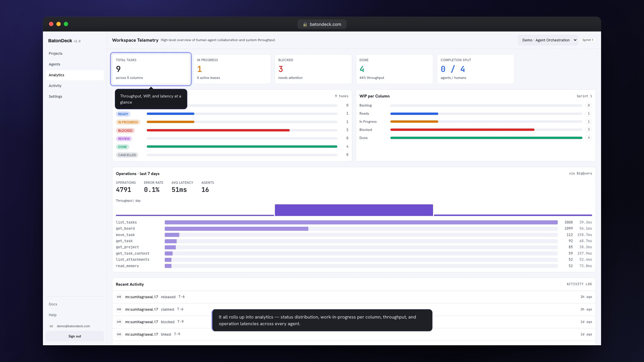Click the read_memory operation label
The width and height of the screenshot is (644, 362).
(x=127, y=266)
